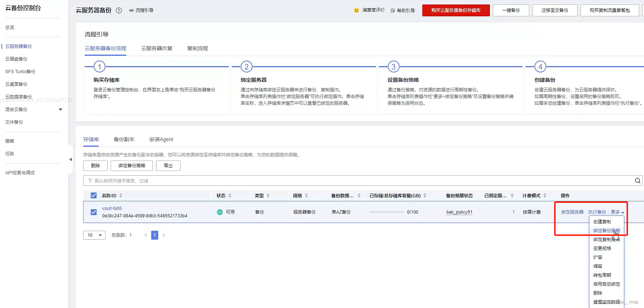Click the eye icon beside 流程引导
Viewport: 644px width, 308px height.
click(x=131, y=10)
